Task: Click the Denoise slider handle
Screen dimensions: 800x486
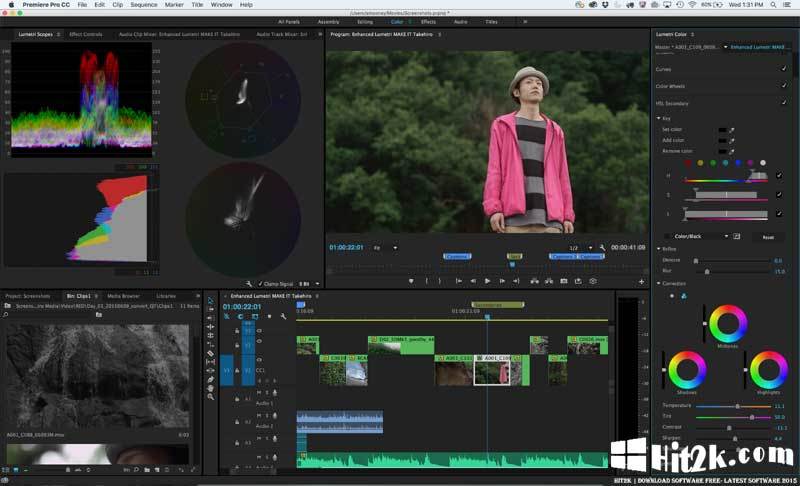Action: [696, 261]
